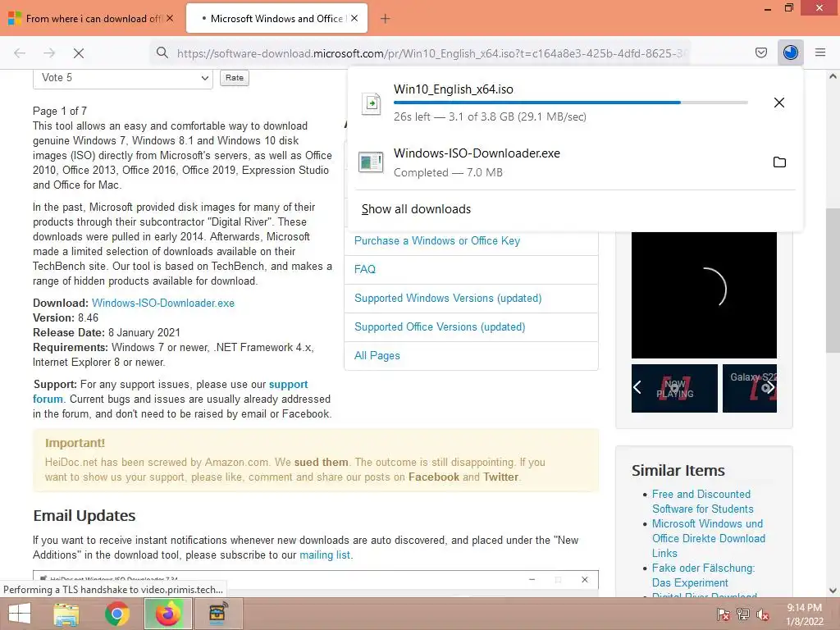Select the Now Playing video thumbnail
This screenshot has width=840, height=630.
(674, 388)
